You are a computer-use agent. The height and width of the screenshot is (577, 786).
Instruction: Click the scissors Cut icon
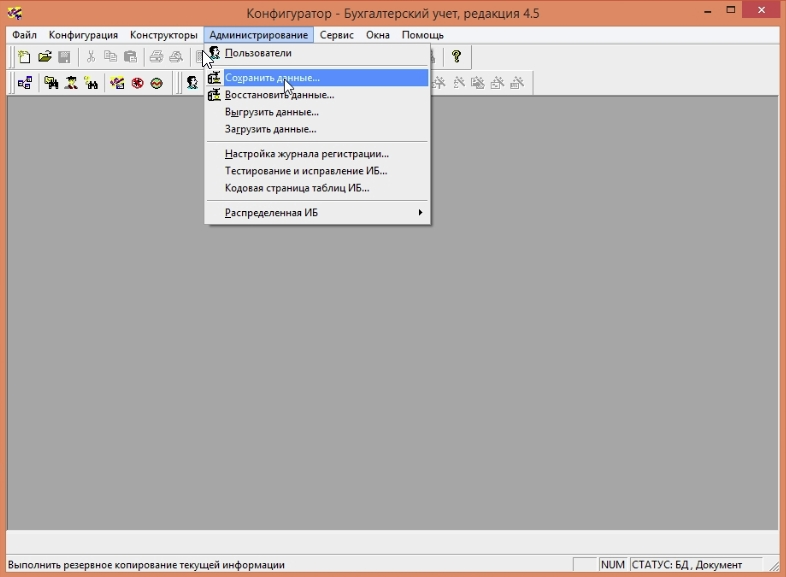(91, 57)
